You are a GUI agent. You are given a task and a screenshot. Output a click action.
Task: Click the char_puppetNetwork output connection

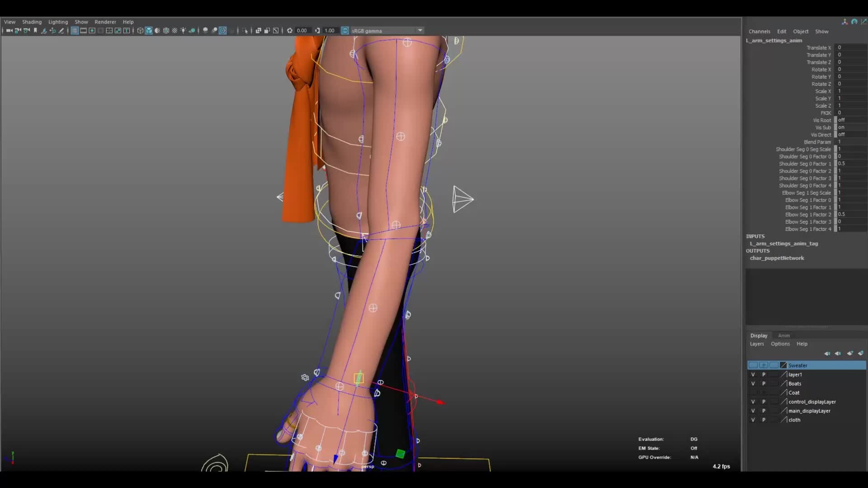(x=777, y=258)
